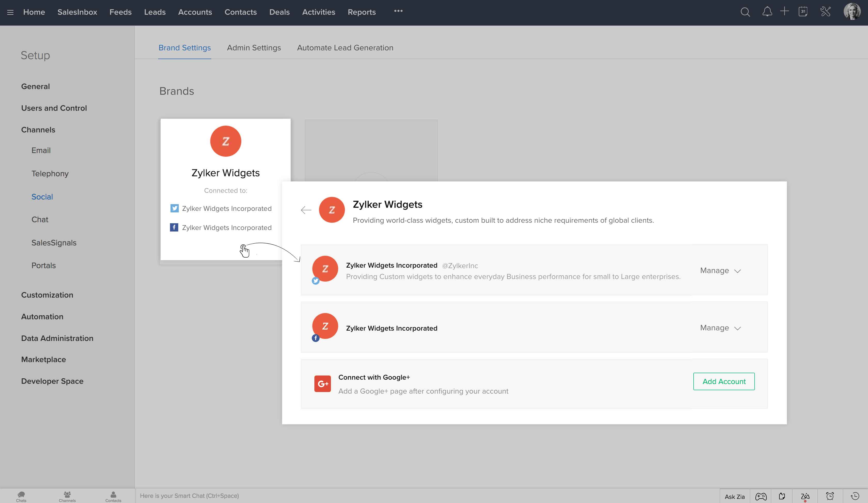868x503 pixels.
Task: Open the user profile avatar
Action: click(x=852, y=11)
